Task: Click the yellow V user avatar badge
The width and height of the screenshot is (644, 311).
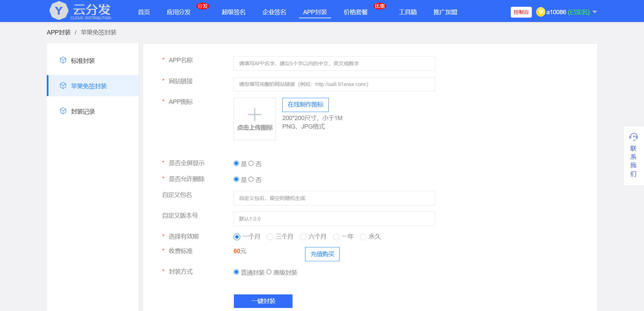Action: pos(541,12)
